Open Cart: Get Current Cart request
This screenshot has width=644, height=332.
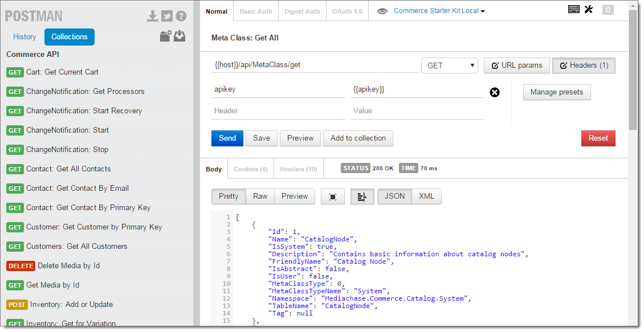63,72
